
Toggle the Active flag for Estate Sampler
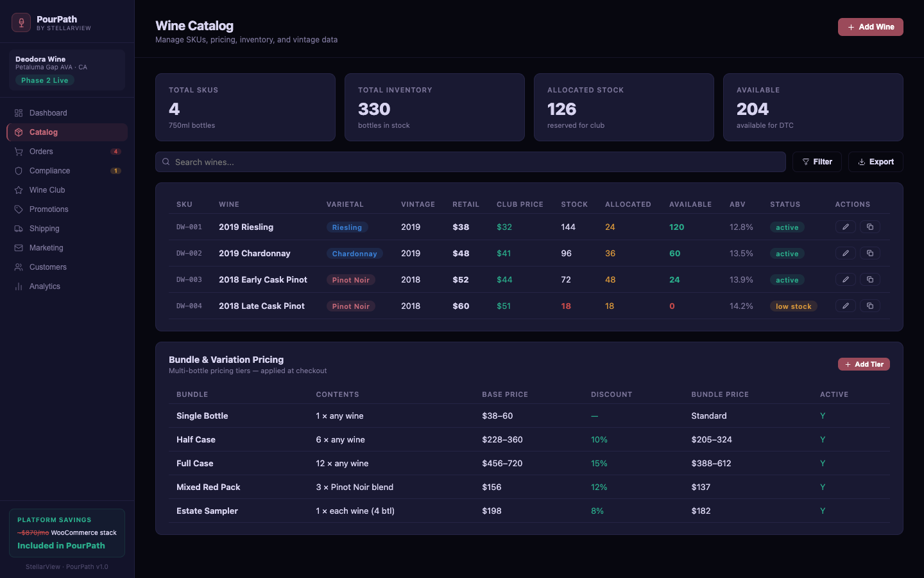click(x=823, y=511)
